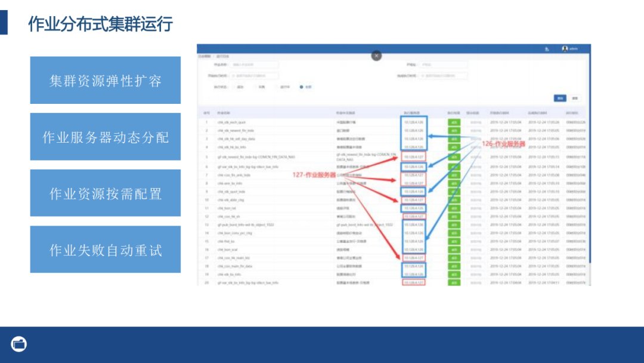This screenshot has height=363, width=644.
Task: Click the round X close button above the log screenshot
Action: (376, 56)
